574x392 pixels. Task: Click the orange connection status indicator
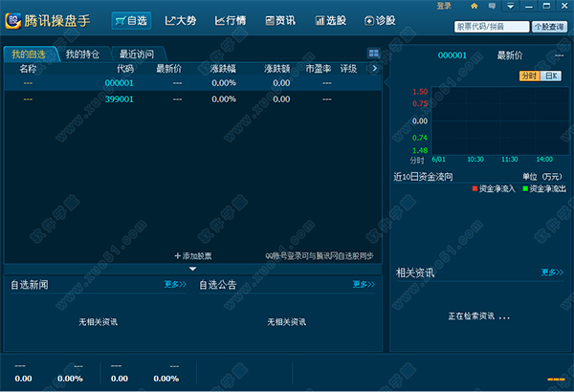[x=556, y=380]
